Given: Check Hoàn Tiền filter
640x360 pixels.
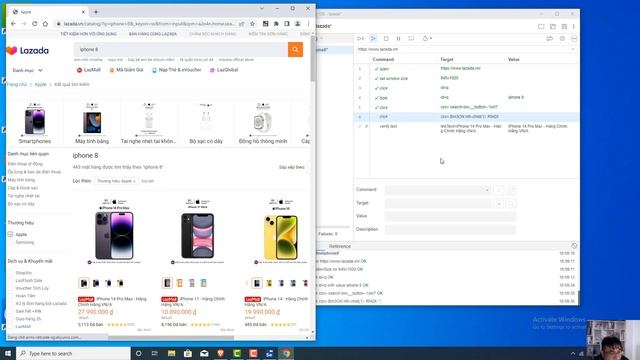Looking at the screenshot, I should coord(11,296).
